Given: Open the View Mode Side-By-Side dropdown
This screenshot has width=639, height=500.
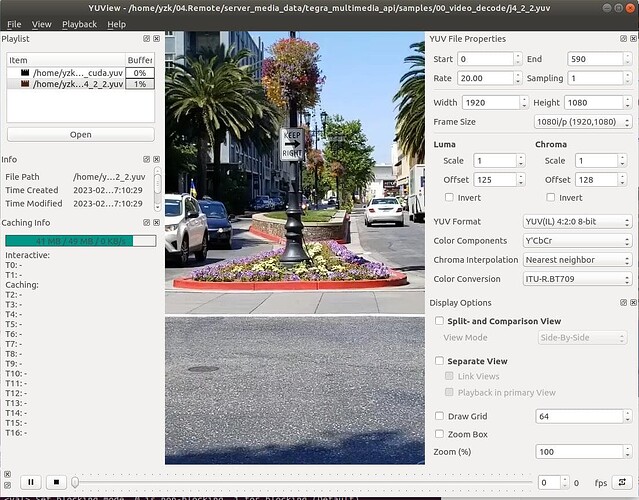Looking at the screenshot, I should pos(582,337).
